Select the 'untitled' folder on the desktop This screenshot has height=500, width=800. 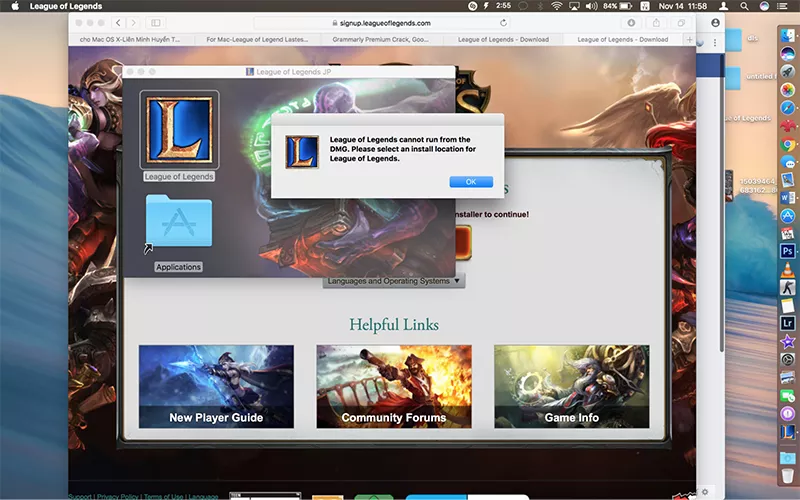(x=733, y=78)
